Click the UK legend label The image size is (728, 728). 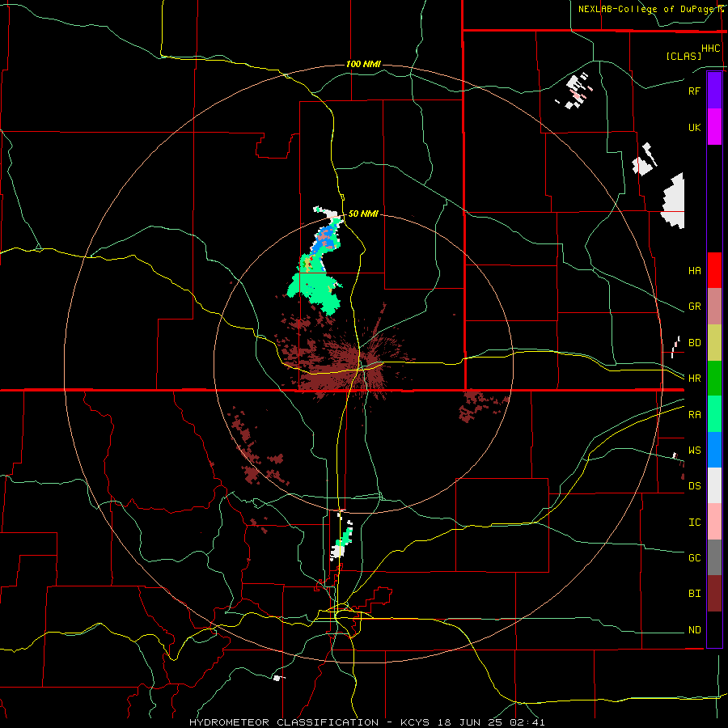tap(694, 128)
